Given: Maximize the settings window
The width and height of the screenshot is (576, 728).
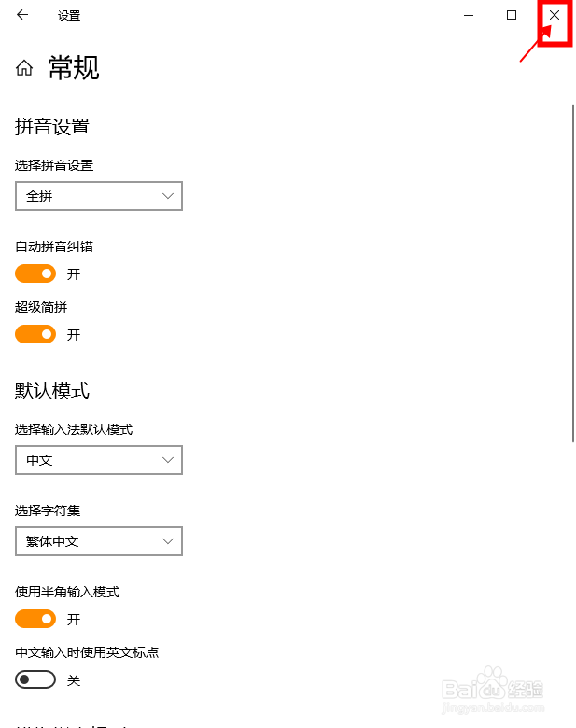Looking at the screenshot, I should click(512, 15).
